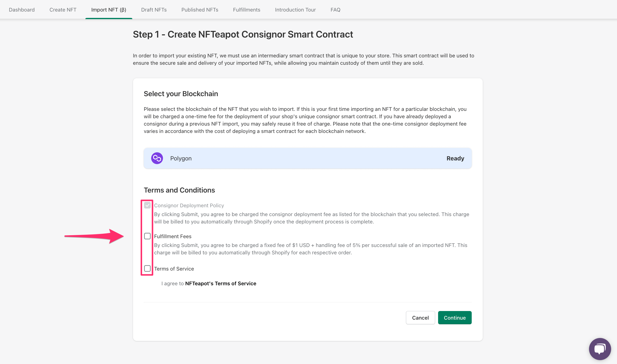Viewport: 617px width, 364px height.
Task: View the Published NFTs tab
Action: 200,10
